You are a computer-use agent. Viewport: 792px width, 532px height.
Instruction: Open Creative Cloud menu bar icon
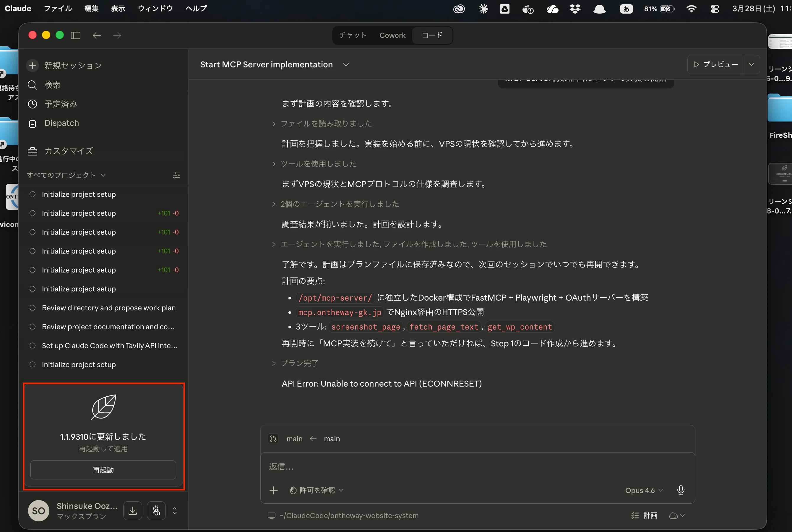(x=459, y=9)
